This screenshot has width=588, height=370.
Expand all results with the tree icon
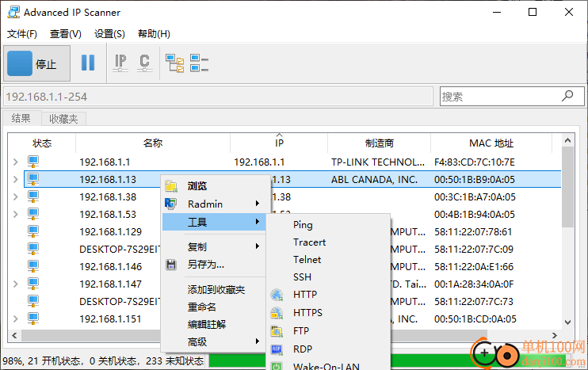tap(175, 63)
